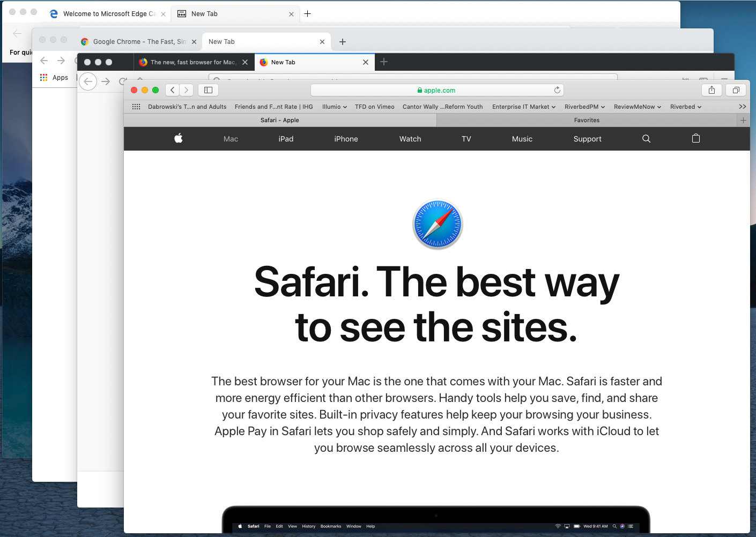Switch to the Favorites tab in Safari
The height and width of the screenshot is (537, 756).
587,121
